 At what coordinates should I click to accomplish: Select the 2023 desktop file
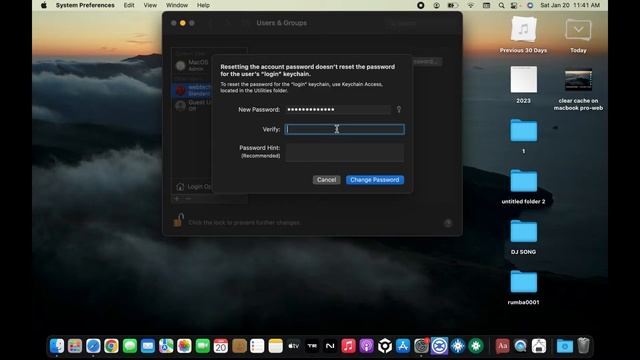click(524, 85)
